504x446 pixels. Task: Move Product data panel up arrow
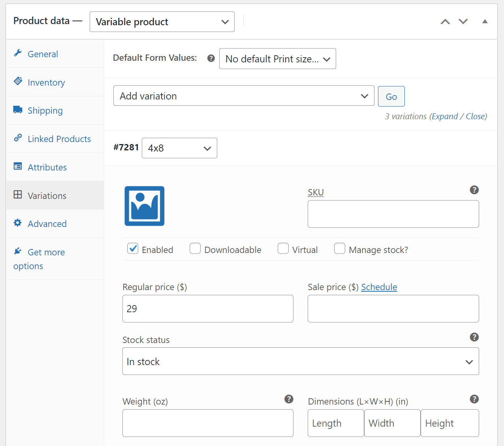tap(446, 22)
